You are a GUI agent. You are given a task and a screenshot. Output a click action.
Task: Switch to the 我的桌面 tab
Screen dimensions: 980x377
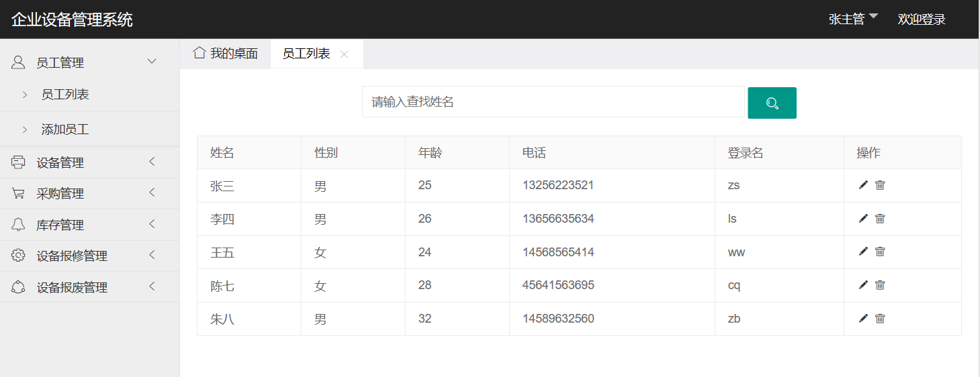226,54
